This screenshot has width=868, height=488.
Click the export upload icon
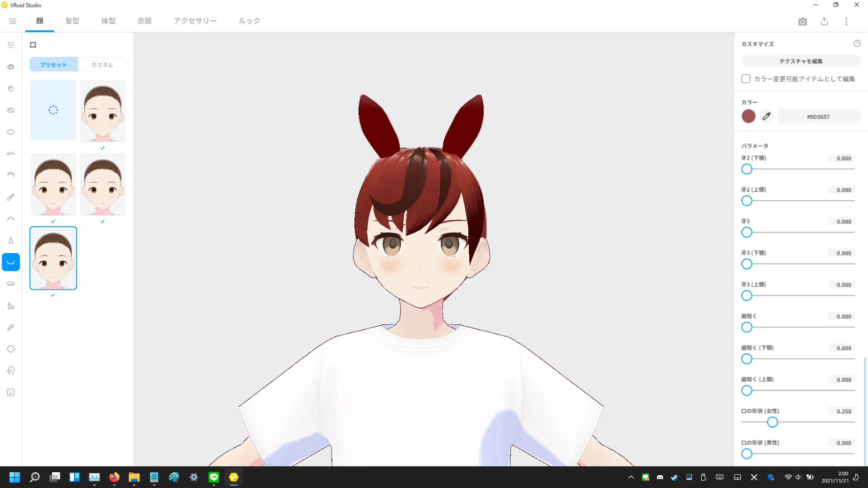[x=824, y=21]
